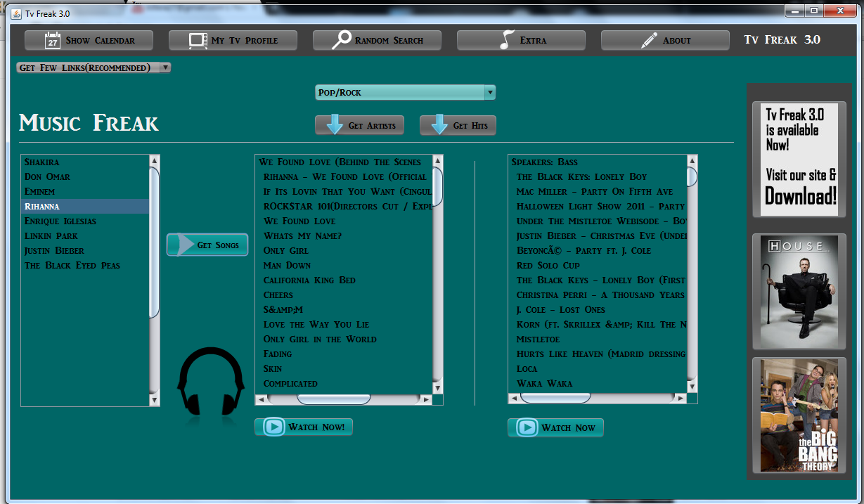Click the Java icon in the title bar
This screenshot has width=864, height=504.
click(x=15, y=13)
